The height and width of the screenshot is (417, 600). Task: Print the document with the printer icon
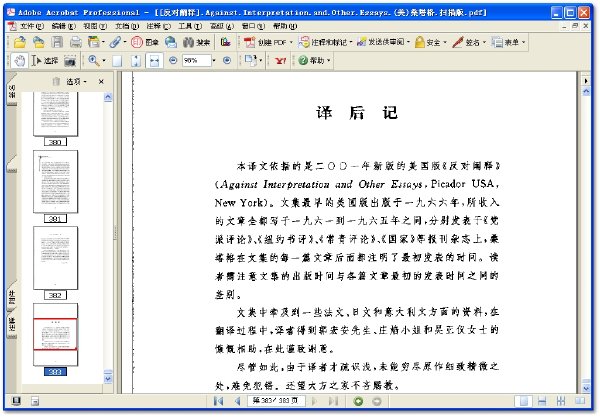(x=75, y=42)
